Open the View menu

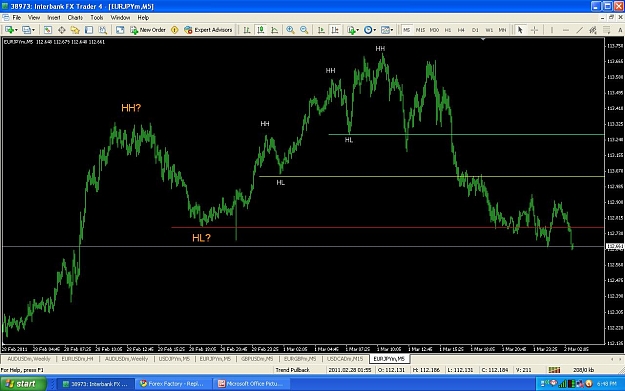34,18
